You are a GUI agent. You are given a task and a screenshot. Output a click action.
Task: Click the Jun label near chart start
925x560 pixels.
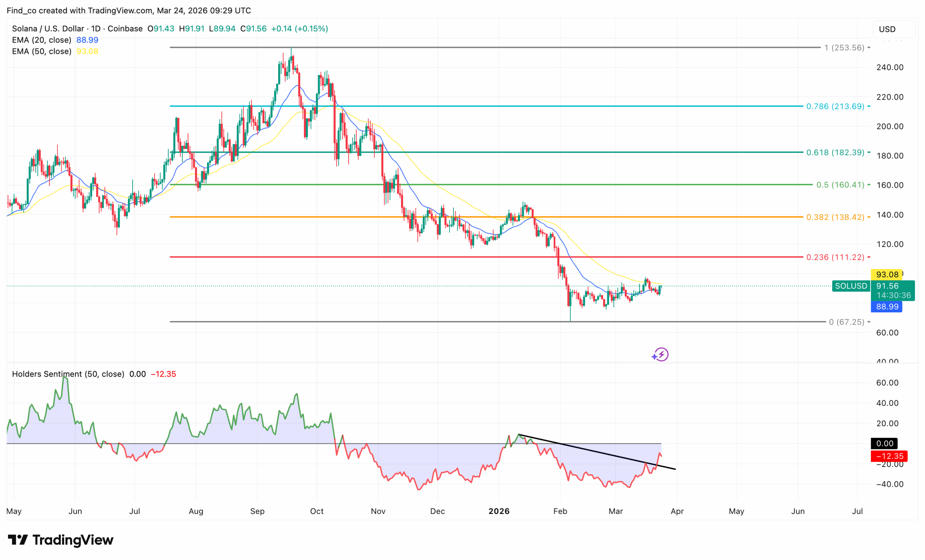(75, 511)
